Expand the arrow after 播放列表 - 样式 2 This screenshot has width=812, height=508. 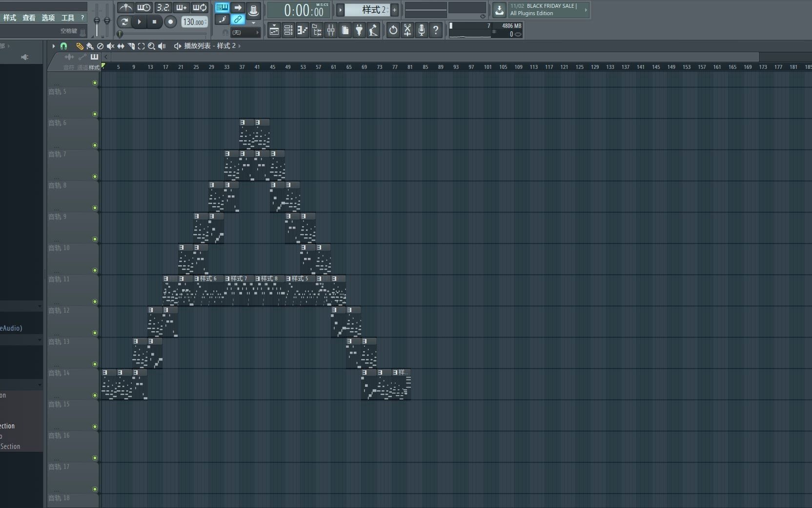[240, 46]
